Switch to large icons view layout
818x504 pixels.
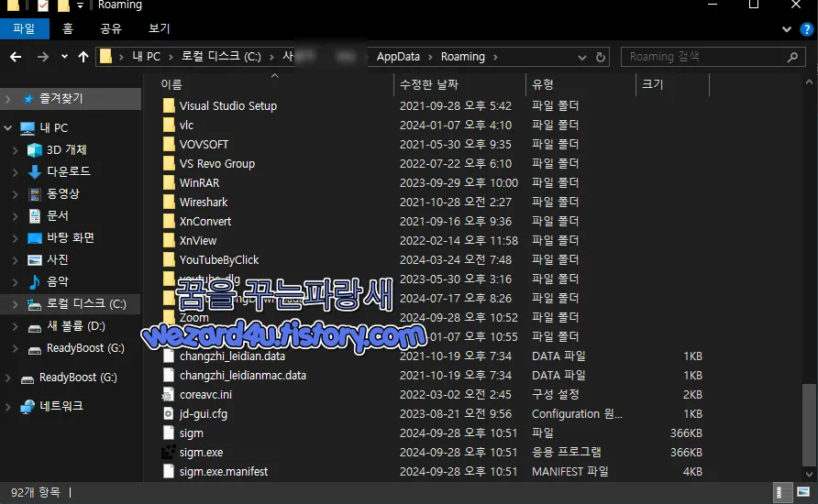pos(803,492)
